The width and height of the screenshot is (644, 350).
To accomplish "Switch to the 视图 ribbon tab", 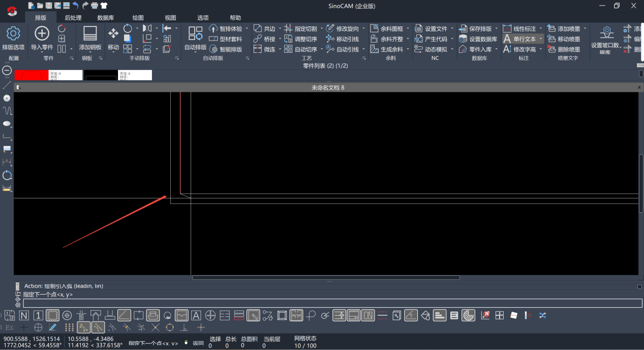I will [x=171, y=18].
